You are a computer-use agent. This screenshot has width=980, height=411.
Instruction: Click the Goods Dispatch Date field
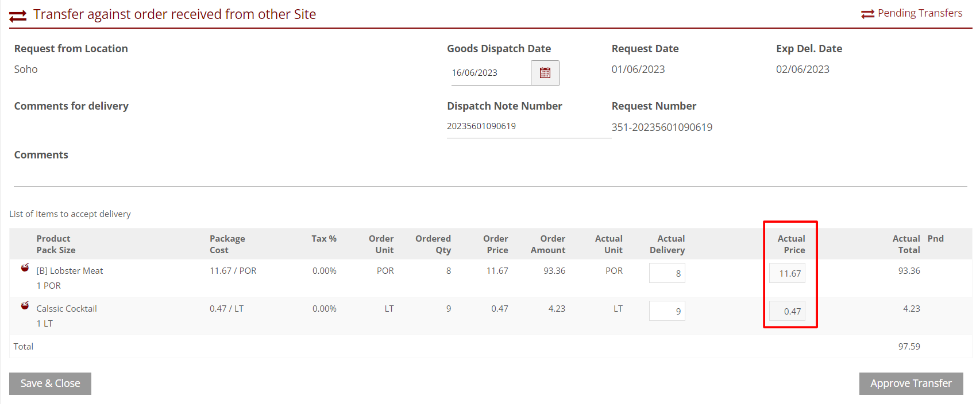[490, 73]
